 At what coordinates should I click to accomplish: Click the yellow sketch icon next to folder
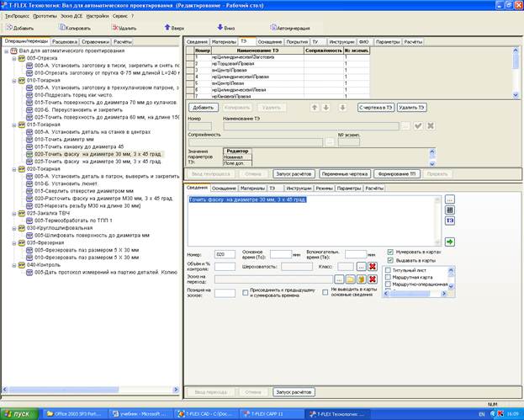point(362,279)
